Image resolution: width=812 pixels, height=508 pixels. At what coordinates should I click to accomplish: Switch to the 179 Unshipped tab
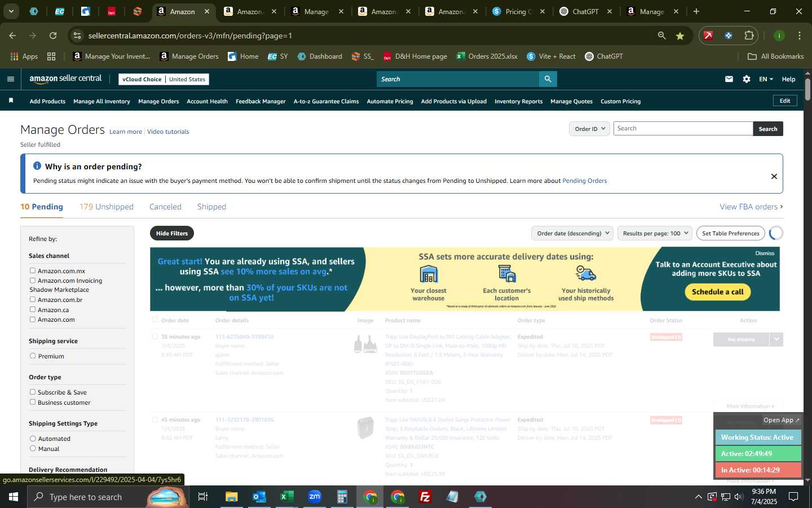pos(107,207)
